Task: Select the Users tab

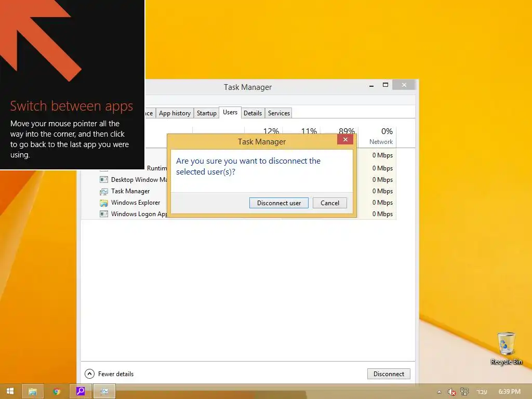Action: click(230, 112)
